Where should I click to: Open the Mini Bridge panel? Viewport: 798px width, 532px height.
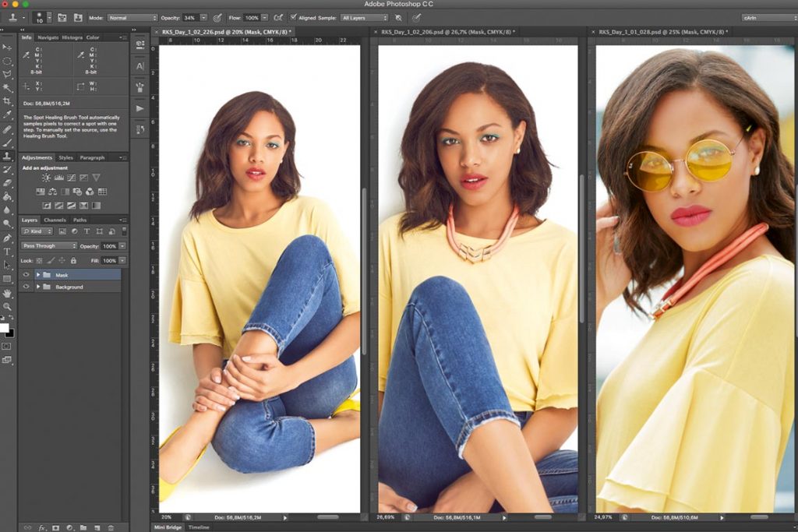pos(169,527)
